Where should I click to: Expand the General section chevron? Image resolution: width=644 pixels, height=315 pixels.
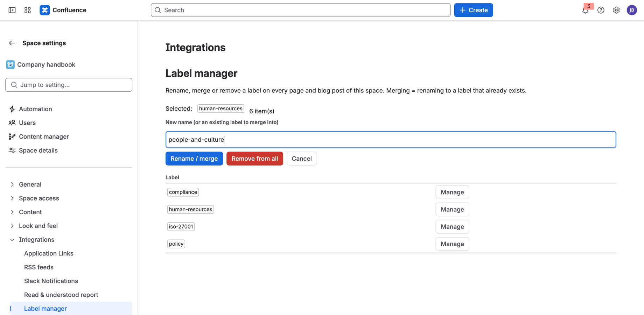(12, 184)
